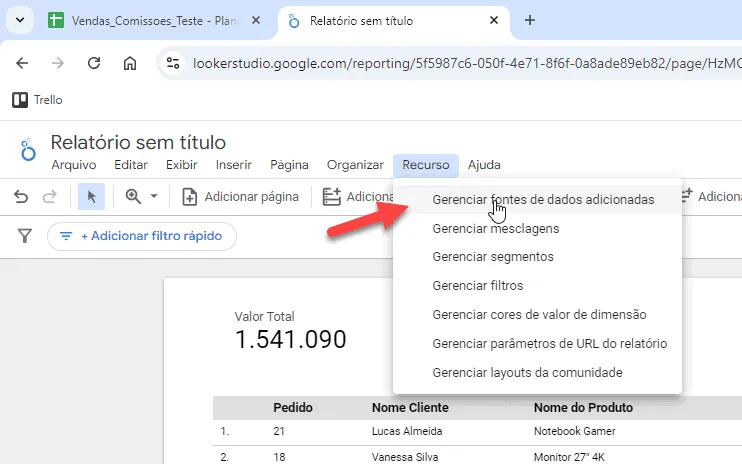This screenshot has height=464, width=742.
Task: Choose Gerenciar parâmetros de URL do relatório
Action: pos(538,343)
